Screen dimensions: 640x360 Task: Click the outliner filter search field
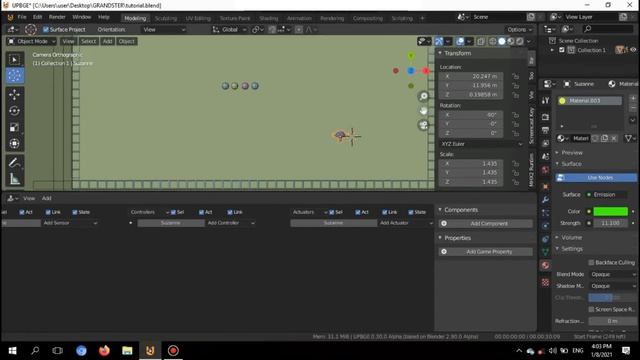pos(608,29)
